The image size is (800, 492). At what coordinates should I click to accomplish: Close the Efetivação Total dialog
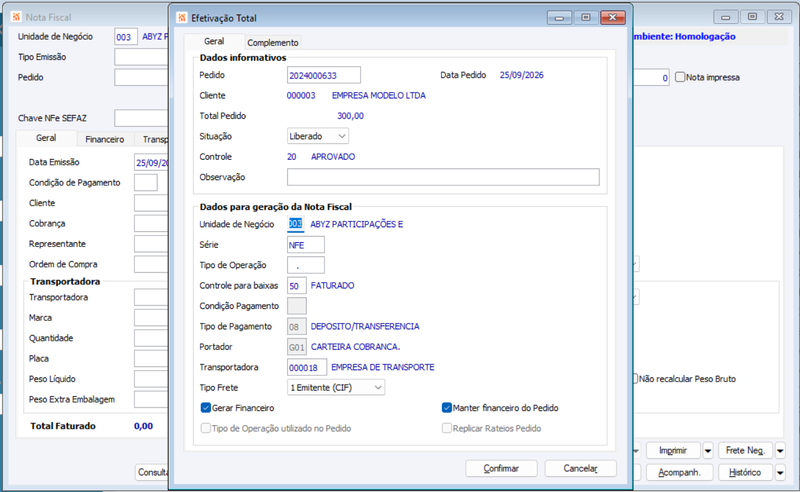pos(613,17)
